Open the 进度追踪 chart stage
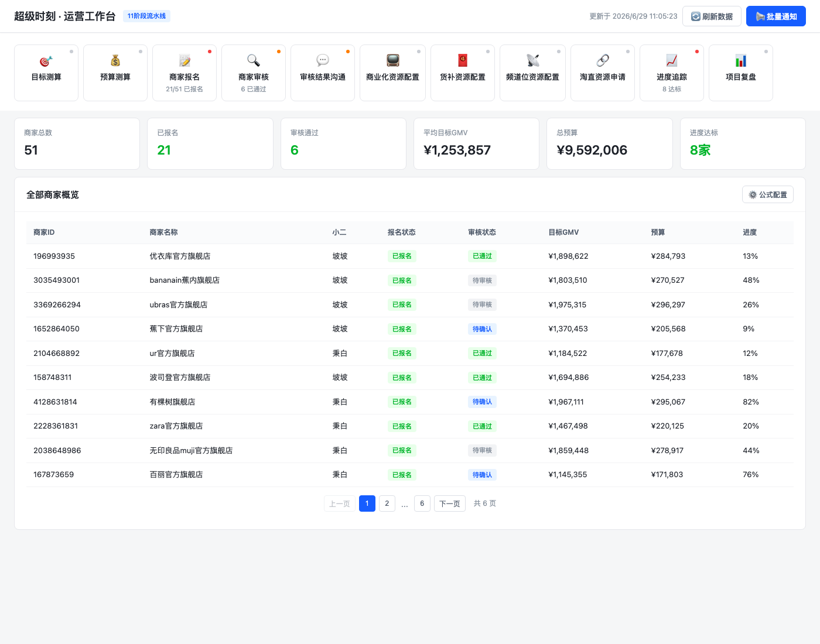Screen dimensions: 820x644 pyautogui.click(x=672, y=73)
